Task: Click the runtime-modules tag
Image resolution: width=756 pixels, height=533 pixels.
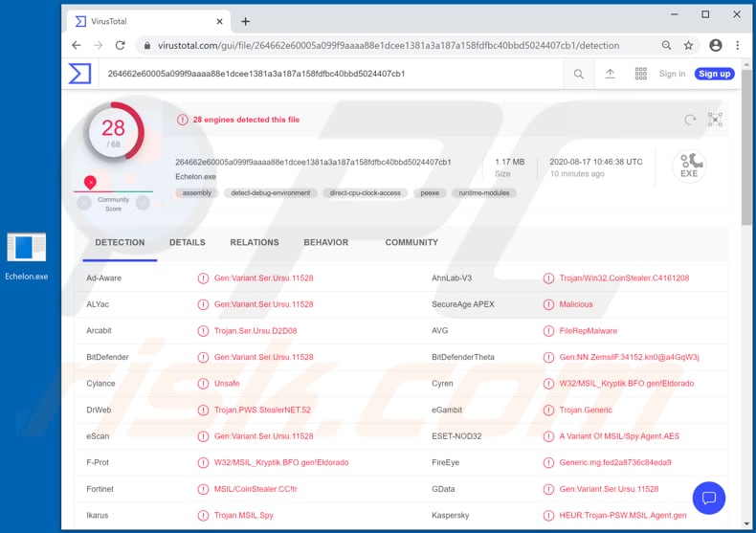Action: 484,192
